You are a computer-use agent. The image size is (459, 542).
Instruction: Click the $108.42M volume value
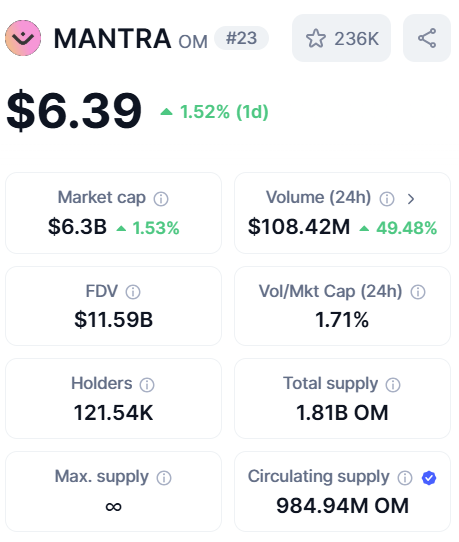pos(299,227)
